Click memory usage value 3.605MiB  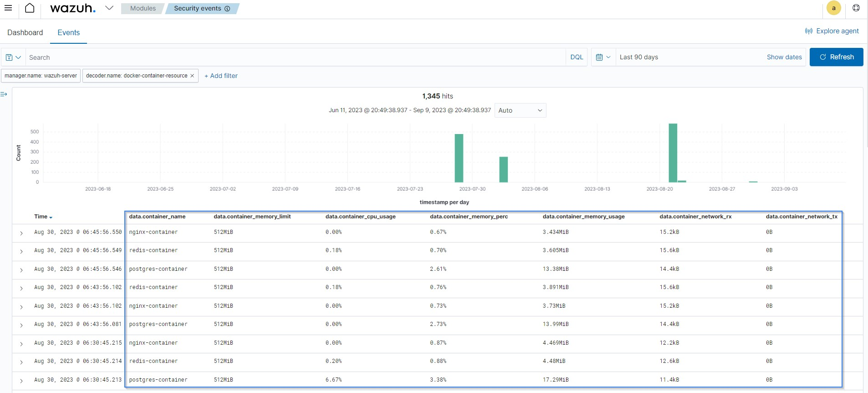tap(555, 250)
